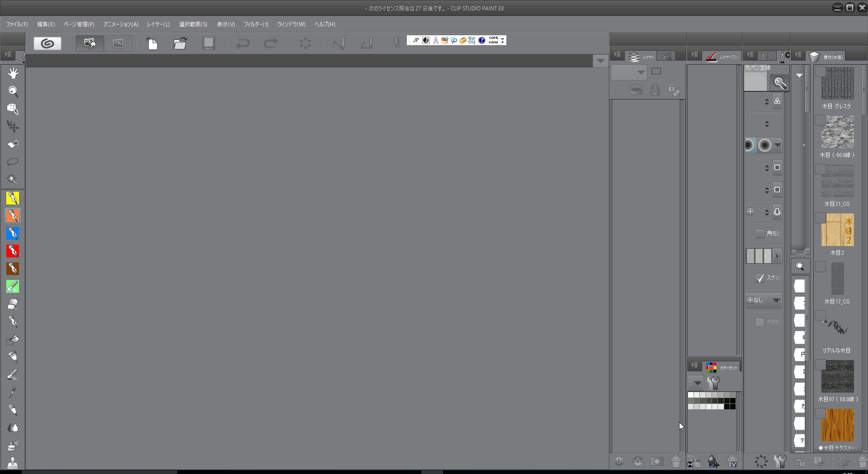The width and height of the screenshot is (868, 474).
Task: Select the red pen tool
Action: click(x=13, y=251)
